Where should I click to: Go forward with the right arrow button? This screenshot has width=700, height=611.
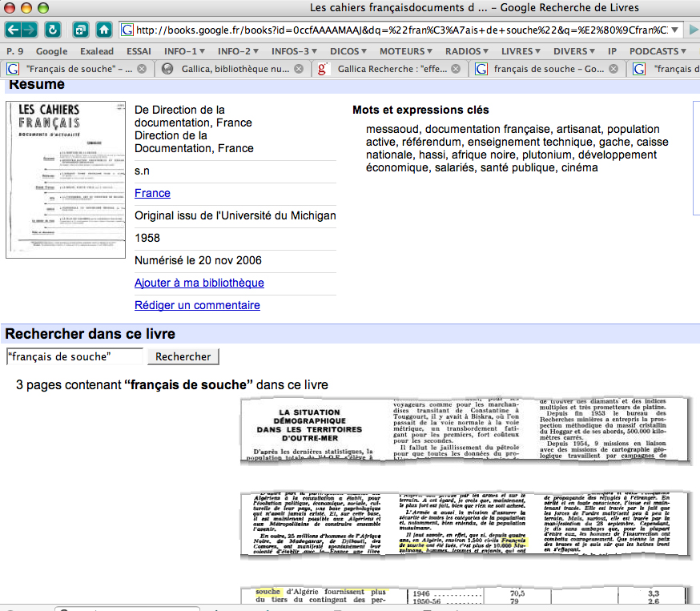30,30
